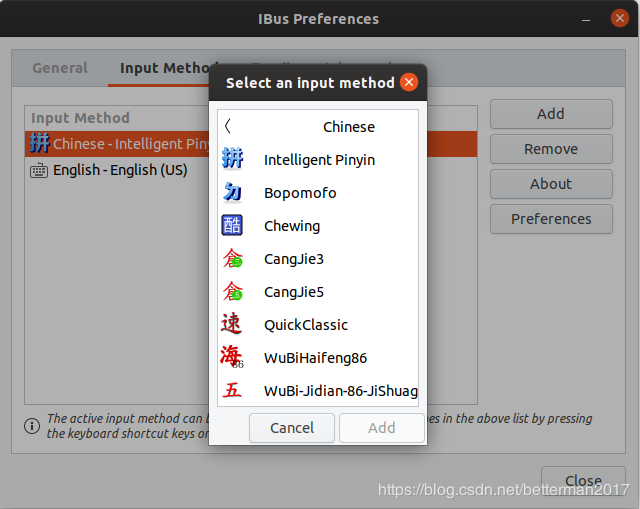Screen dimensions: 640x509
Task: Open the About button for input method
Action: pos(551,184)
